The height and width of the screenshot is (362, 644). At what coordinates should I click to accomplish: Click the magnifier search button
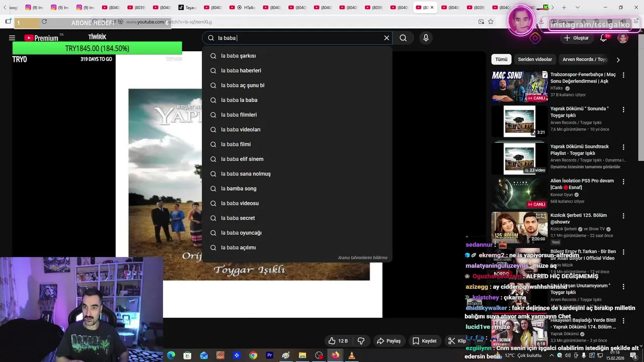click(403, 38)
